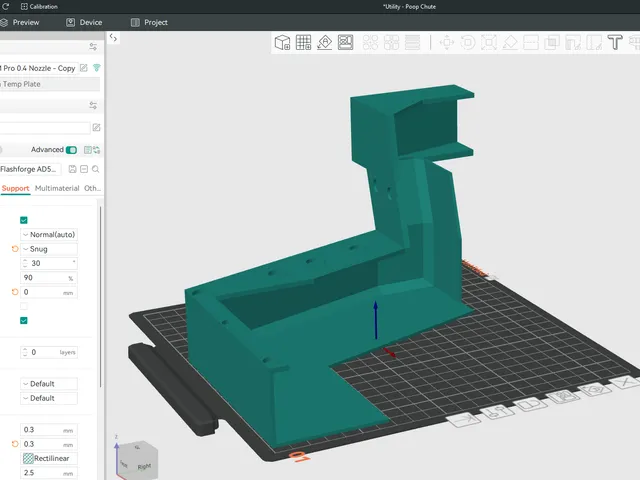
Task: Switch to the truncated Oth... tab
Action: pos(92,188)
